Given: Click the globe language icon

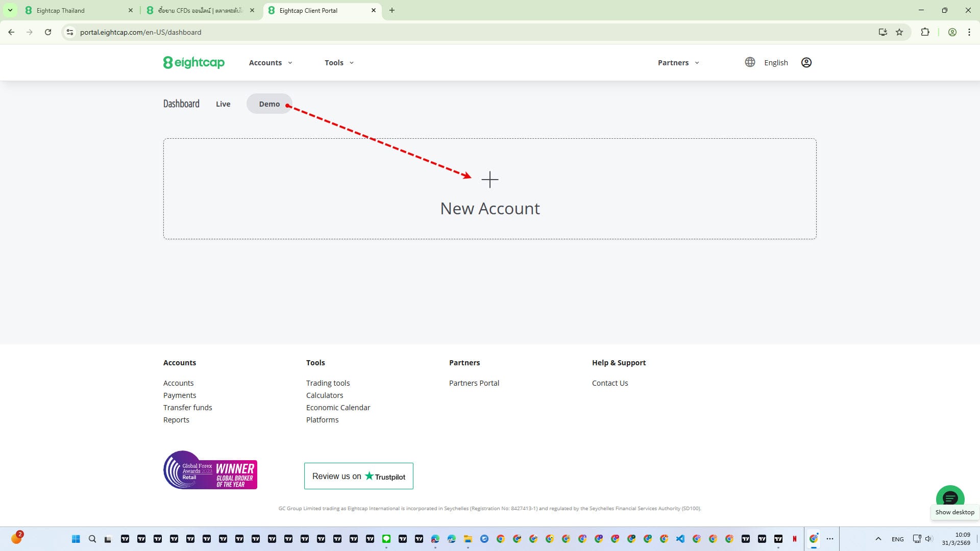Looking at the screenshot, I should (750, 62).
